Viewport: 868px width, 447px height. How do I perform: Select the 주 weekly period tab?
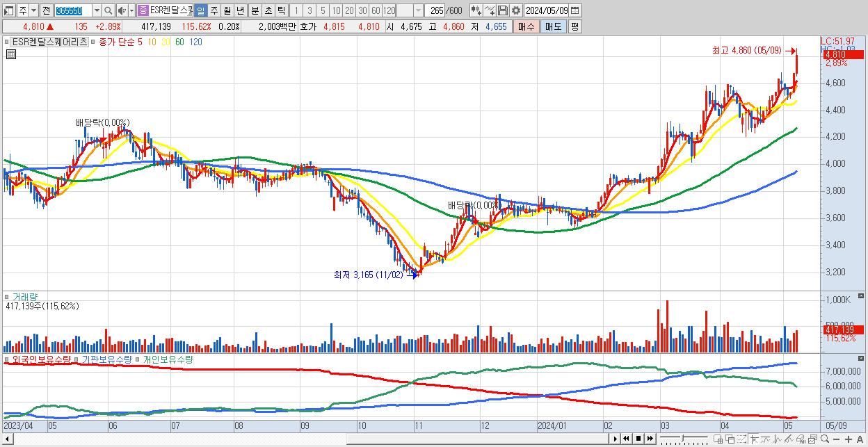click(214, 10)
